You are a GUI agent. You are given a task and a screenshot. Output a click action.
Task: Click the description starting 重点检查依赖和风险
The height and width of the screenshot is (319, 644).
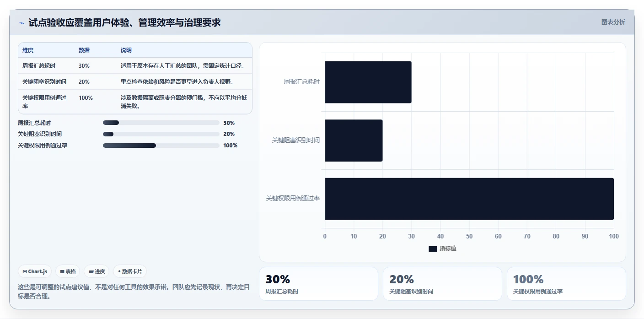click(x=177, y=82)
